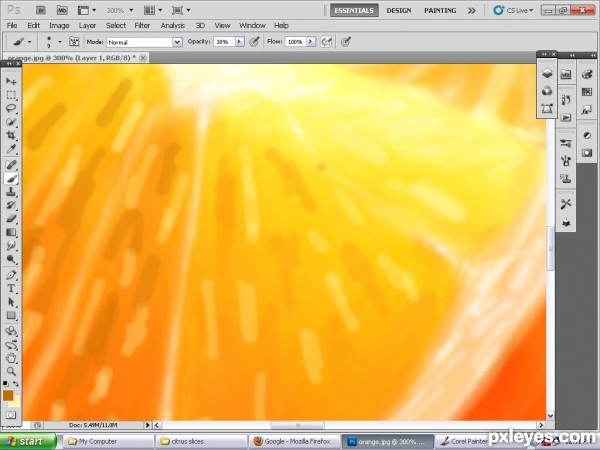Open the Layer menu
The image size is (600, 450).
point(87,26)
